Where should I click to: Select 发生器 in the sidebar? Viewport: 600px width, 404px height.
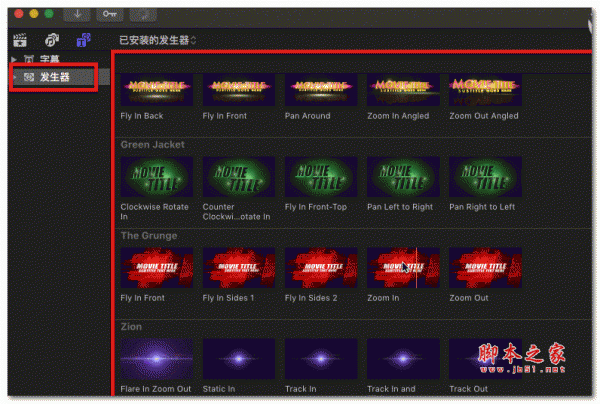coord(54,77)
